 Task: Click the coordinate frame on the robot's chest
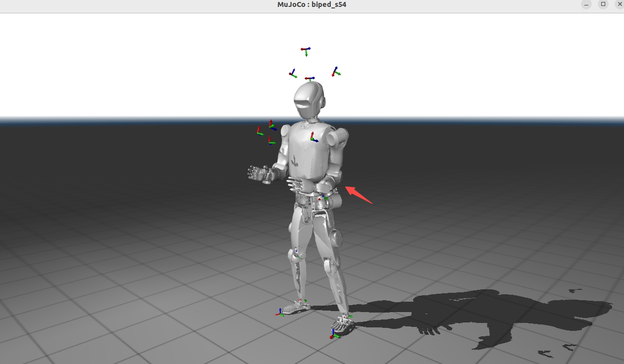[x=313, y=138]
